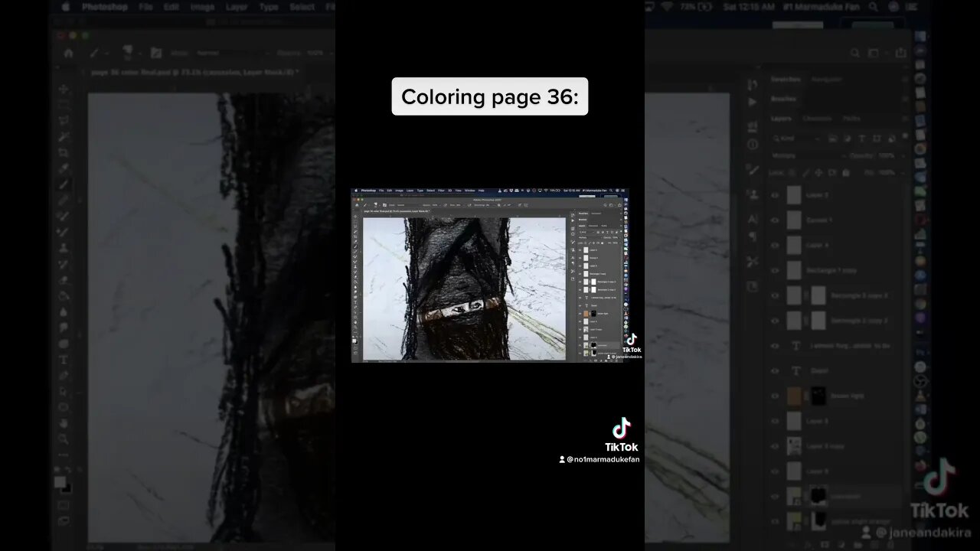Open the Brushes panel tab

coord(783,99)
